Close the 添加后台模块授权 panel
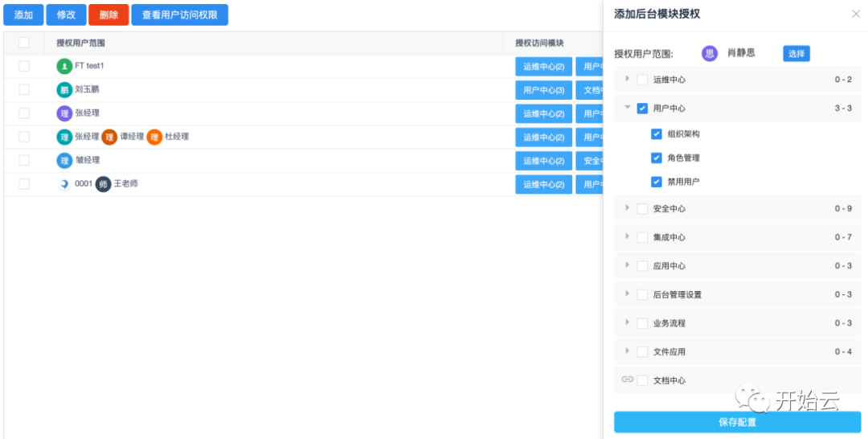Image resolution: width=868 pixels, height=439 pixels. point(856,14)
